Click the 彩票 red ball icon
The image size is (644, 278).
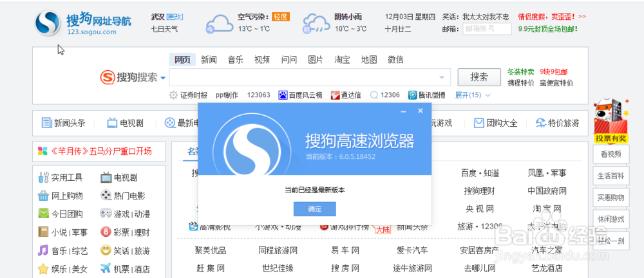click(106, 232)
